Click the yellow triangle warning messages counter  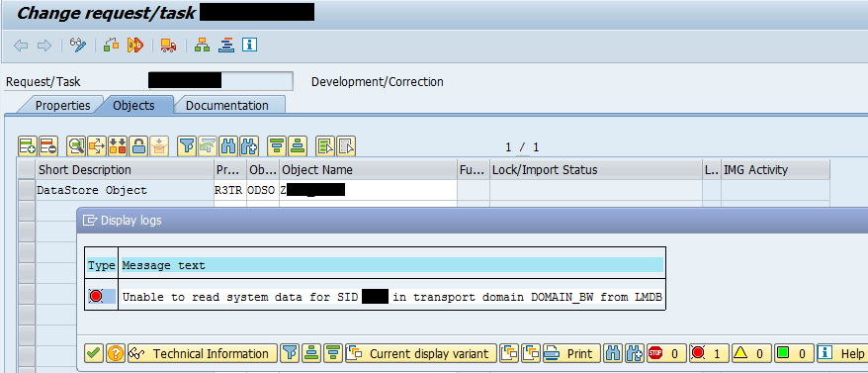(x=751, y=353)
